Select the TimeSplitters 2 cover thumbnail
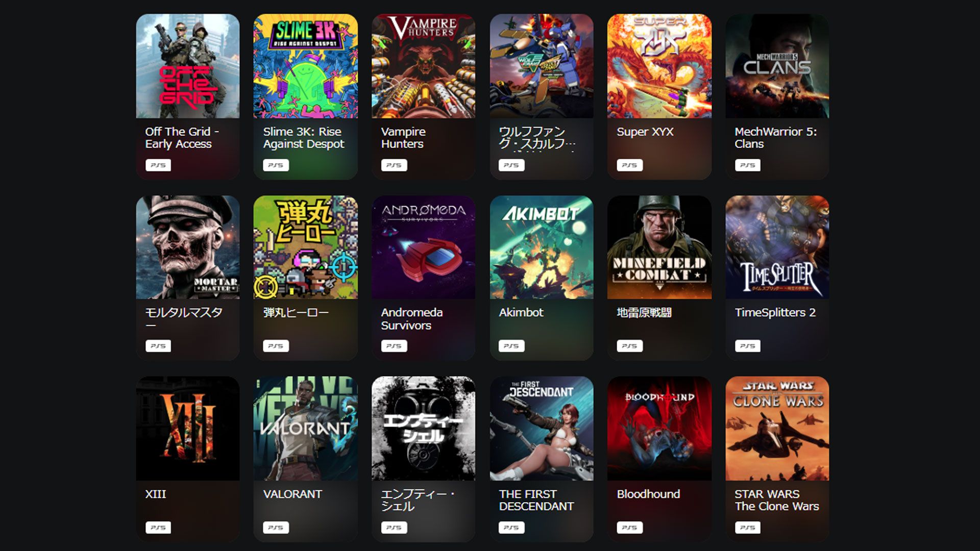 777,247
